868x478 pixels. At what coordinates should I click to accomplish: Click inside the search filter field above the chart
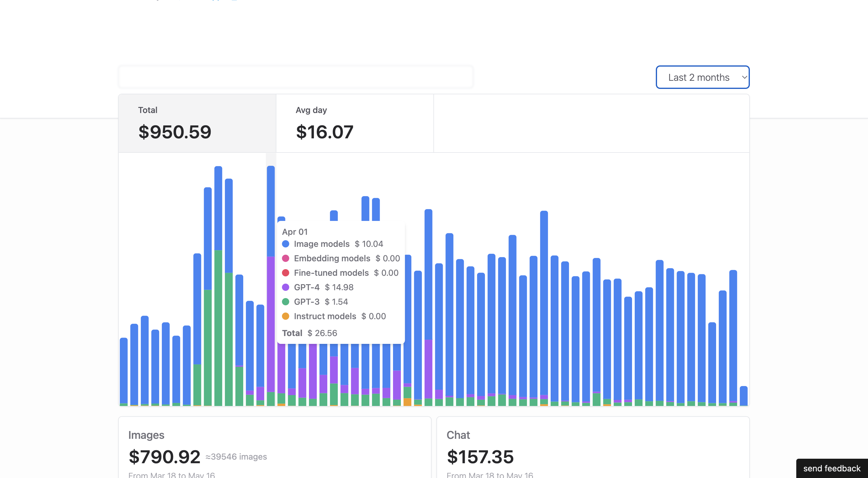click(x=295, y=77)
